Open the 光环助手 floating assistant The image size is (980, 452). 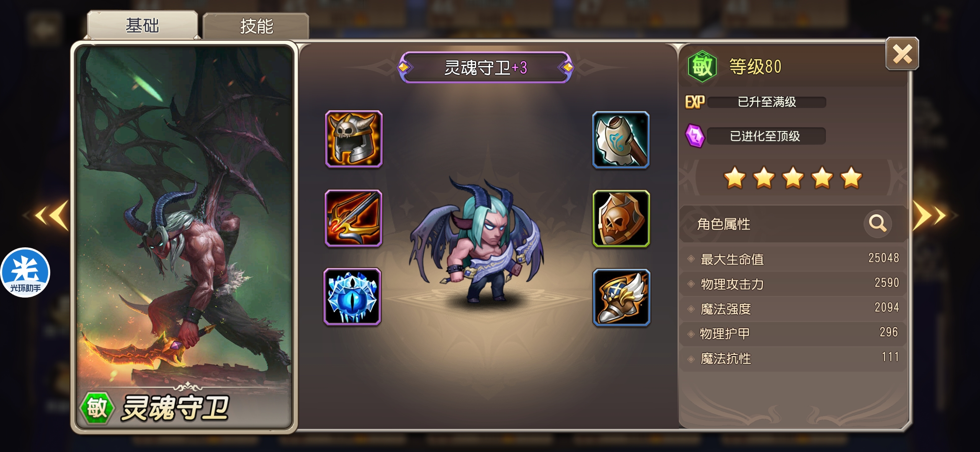coord(25,272)
